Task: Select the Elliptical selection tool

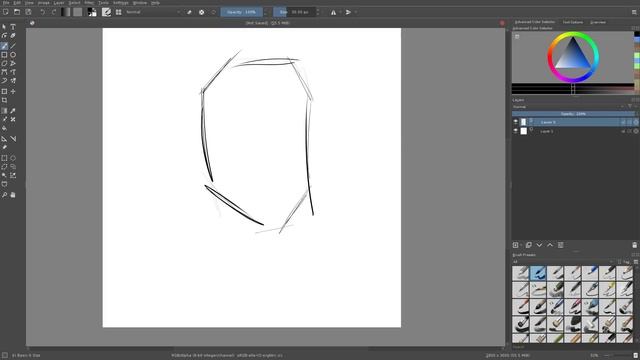Action: click(13, 158)
